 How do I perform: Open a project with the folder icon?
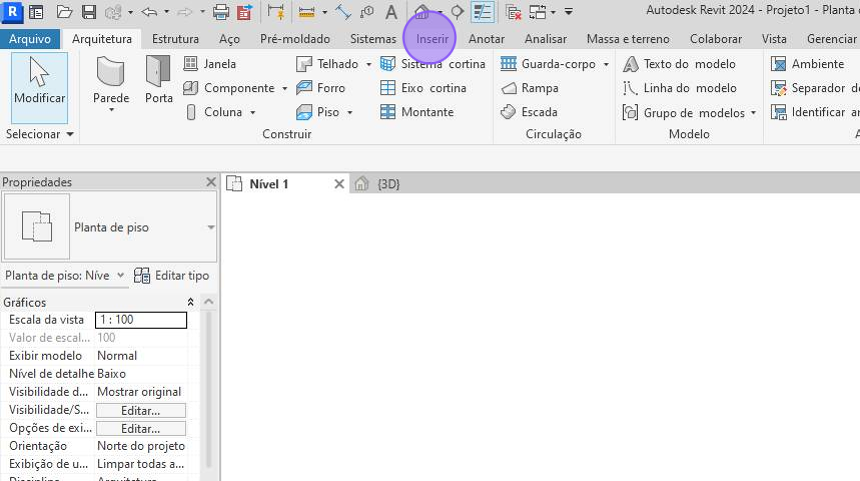[64, 12]
